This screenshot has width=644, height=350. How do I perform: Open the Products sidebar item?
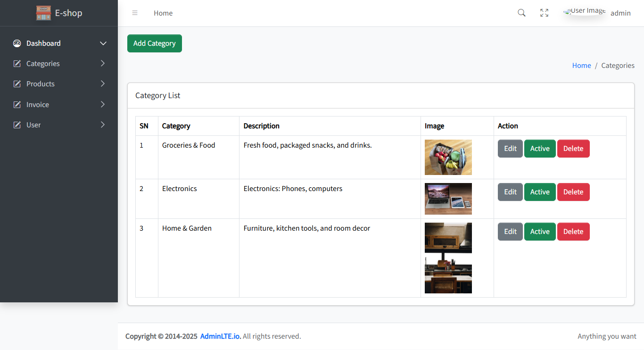pyautogui.click(x=60, y=84)
